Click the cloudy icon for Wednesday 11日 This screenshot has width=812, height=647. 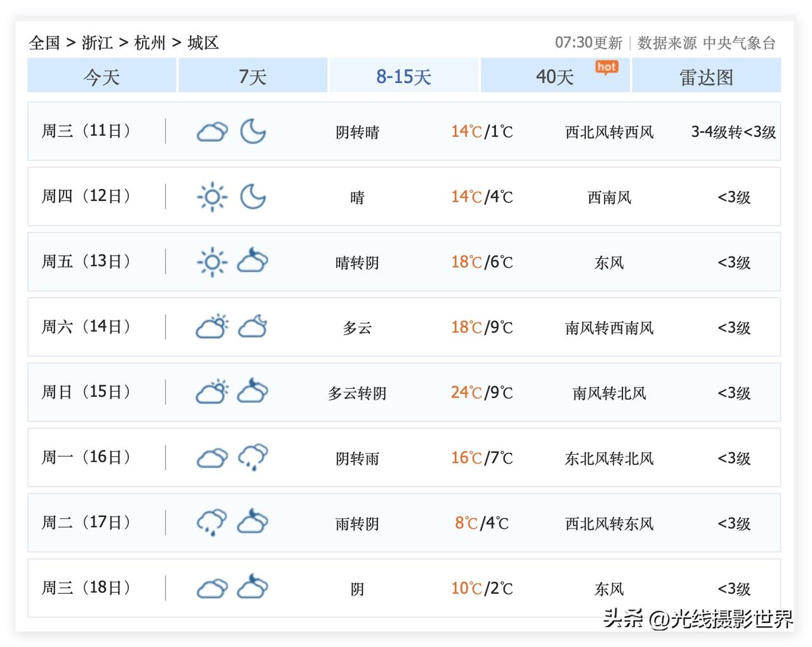coord(212,132)
